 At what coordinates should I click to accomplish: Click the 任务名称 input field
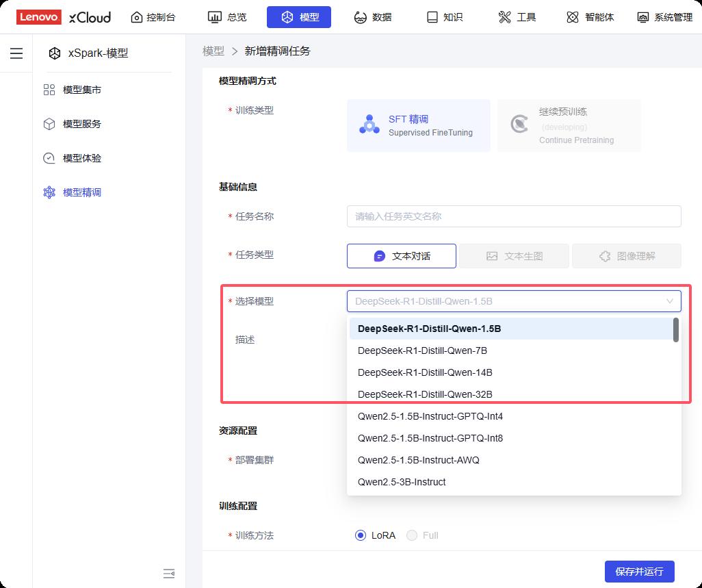click(x=514, y=216)
